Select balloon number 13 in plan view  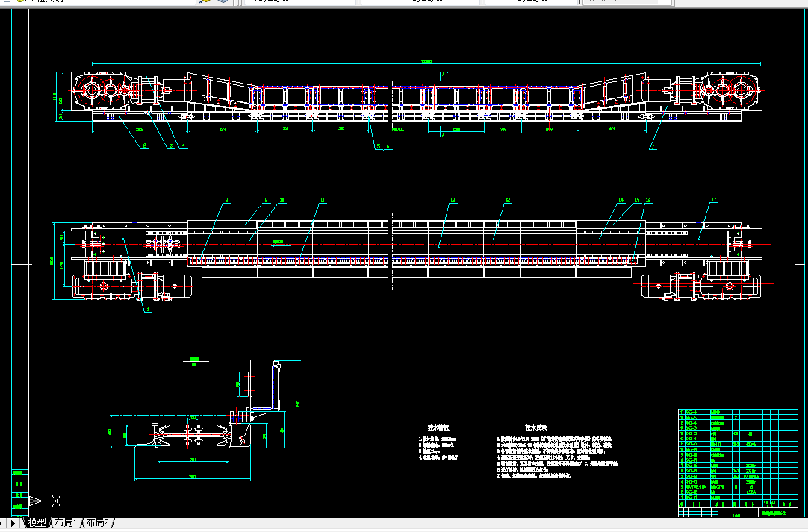(x=453, y=200)
